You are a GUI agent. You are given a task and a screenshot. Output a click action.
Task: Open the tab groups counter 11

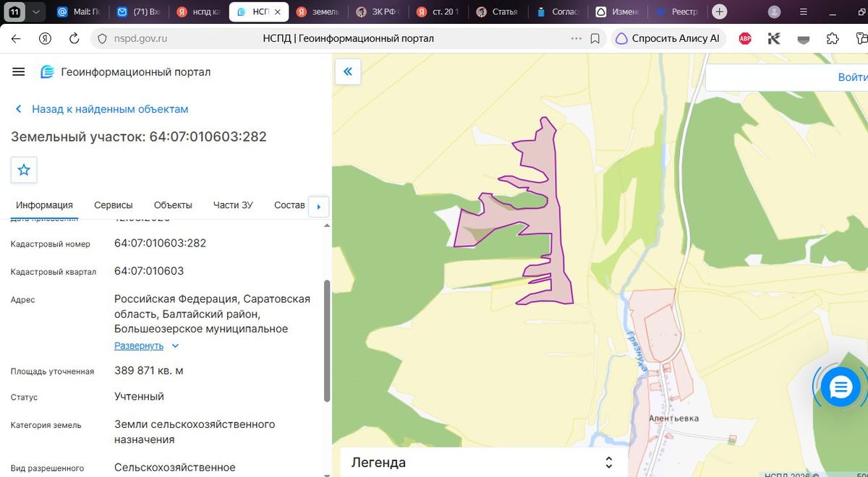(x=15, y=12)
